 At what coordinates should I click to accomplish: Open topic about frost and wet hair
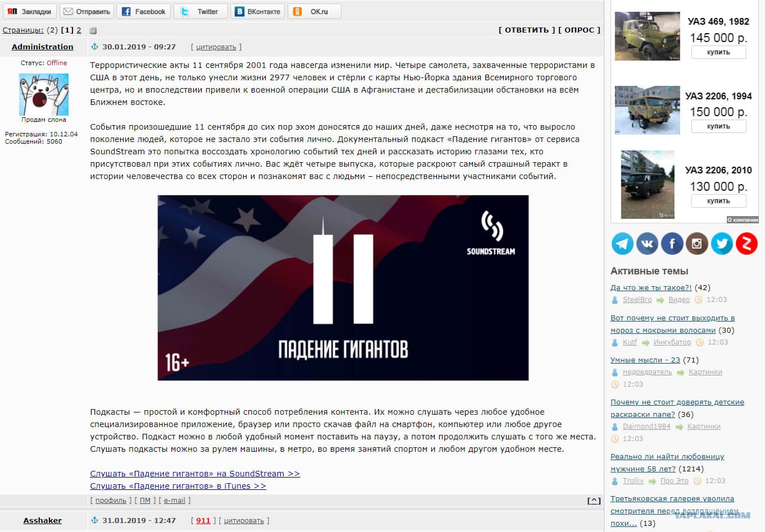coord(673,324)
